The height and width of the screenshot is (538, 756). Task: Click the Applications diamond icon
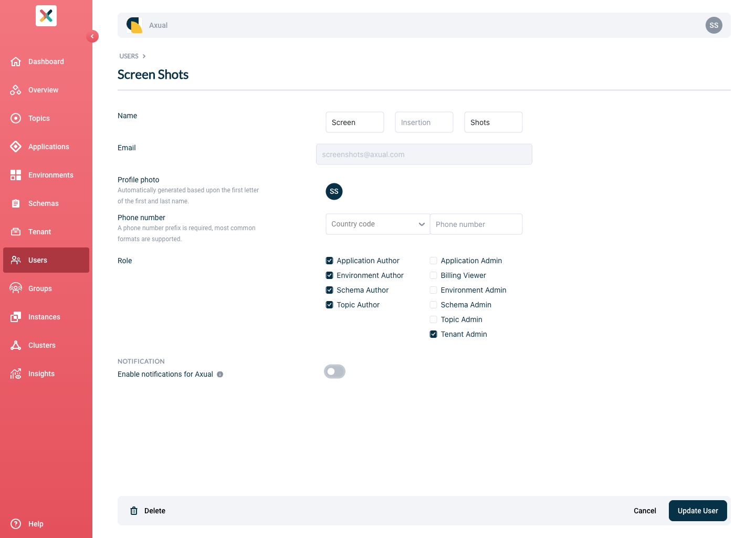point(16,147)
